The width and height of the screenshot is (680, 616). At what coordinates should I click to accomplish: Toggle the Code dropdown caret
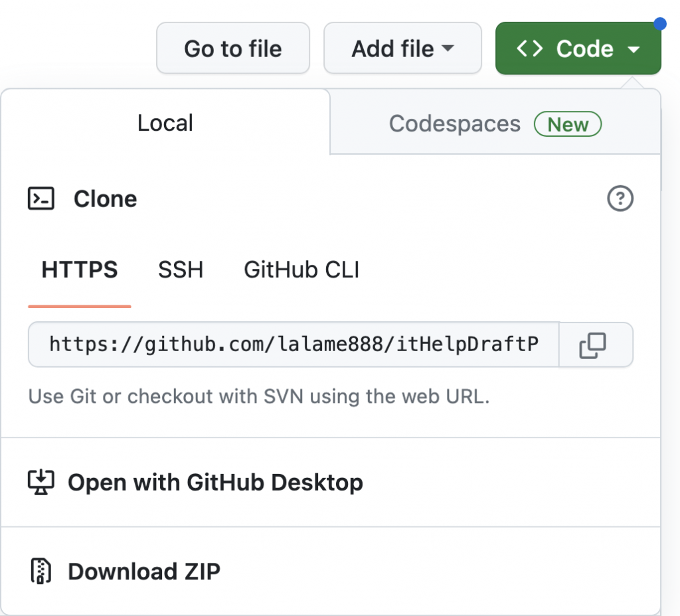(634, 49)
